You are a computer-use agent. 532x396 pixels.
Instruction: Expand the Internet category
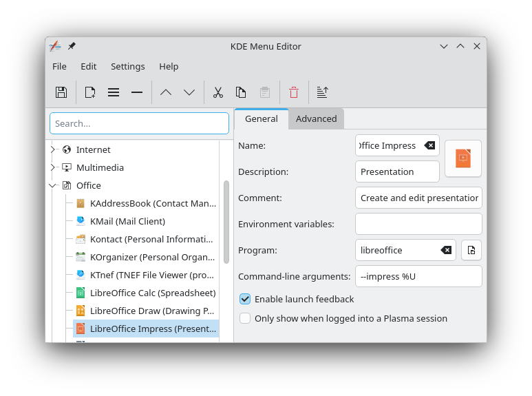[53, 149]
